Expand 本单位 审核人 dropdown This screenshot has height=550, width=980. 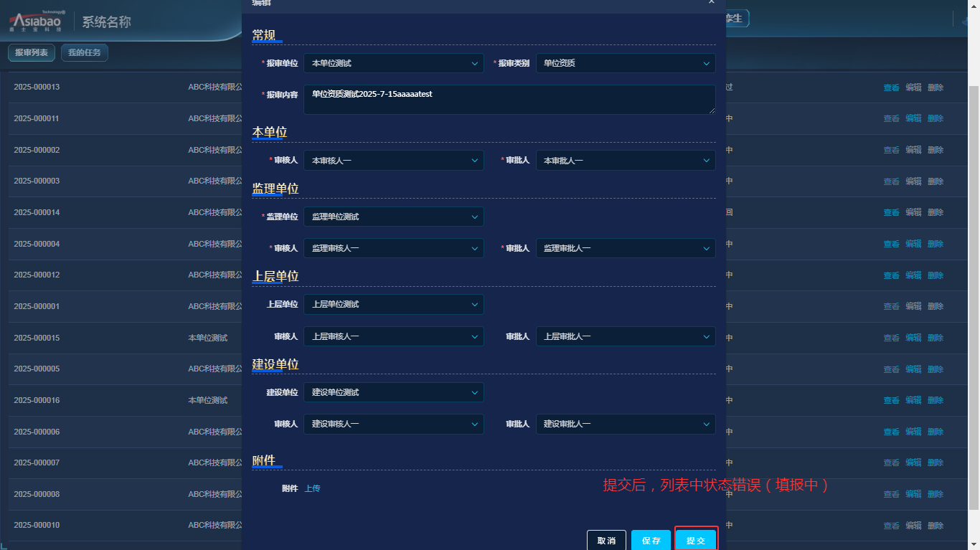pos(394,161)
